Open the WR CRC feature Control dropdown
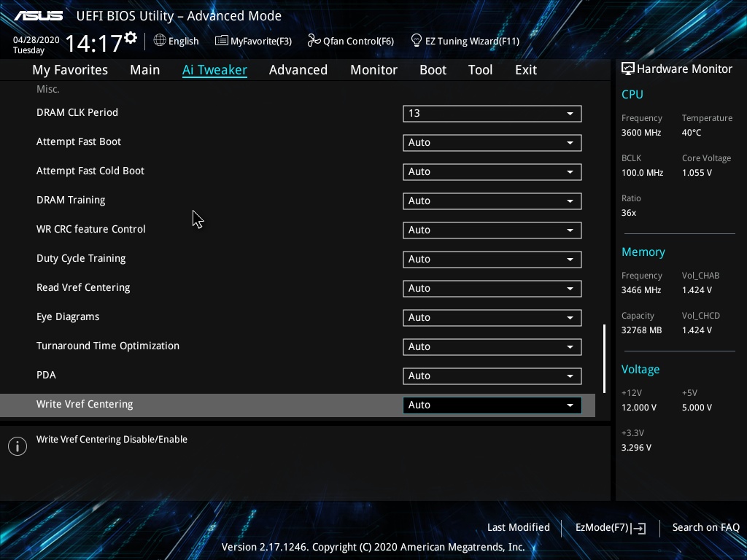This screenshot has width=747, height=560. [x=492, y=230]
